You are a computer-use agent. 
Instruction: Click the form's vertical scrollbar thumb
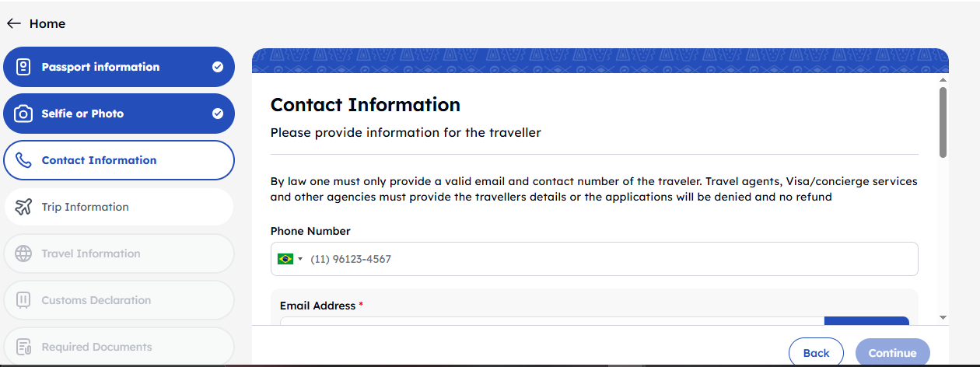coord(943,121)
